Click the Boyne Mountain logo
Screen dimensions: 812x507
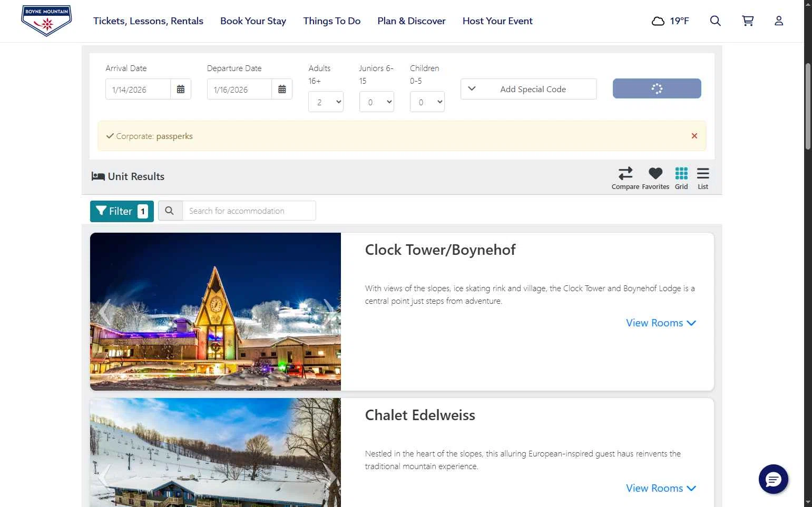point(46,21)
